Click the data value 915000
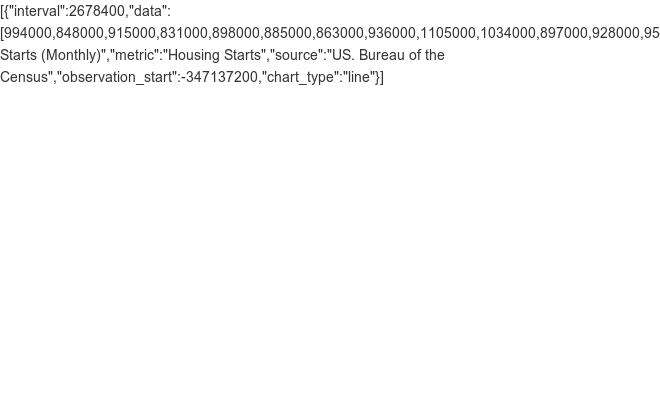Image resolution: width=660 pixels, height=400 pixels. click(x=132, y=33)
